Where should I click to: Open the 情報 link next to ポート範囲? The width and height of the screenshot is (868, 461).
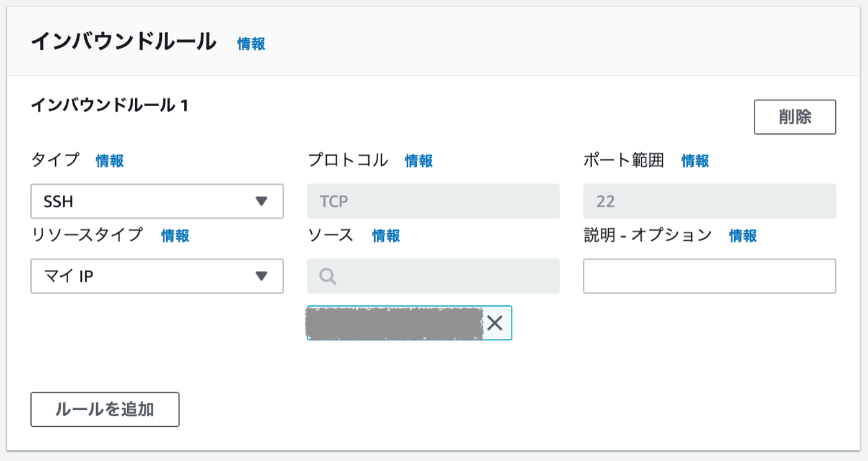695,161
